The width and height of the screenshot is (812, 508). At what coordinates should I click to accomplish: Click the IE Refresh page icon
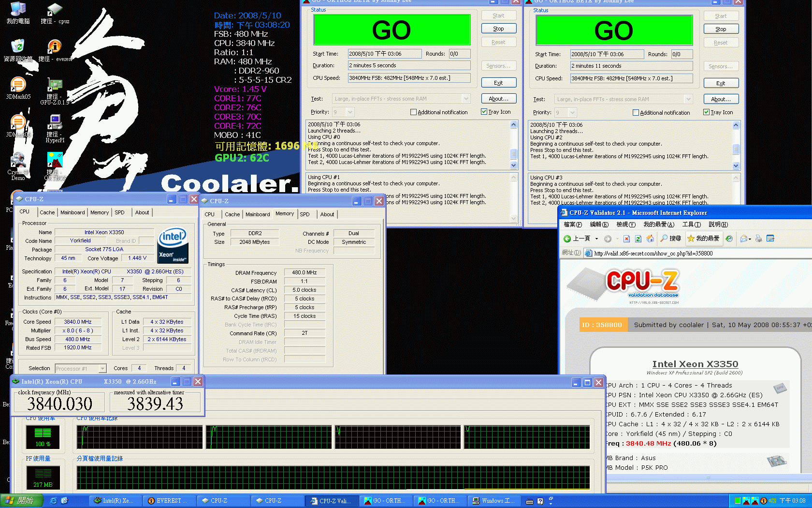coord(638,239)
